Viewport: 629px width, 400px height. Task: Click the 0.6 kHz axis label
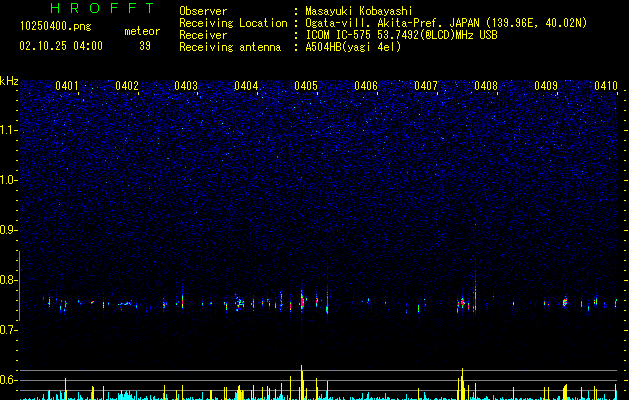[8, 380]
